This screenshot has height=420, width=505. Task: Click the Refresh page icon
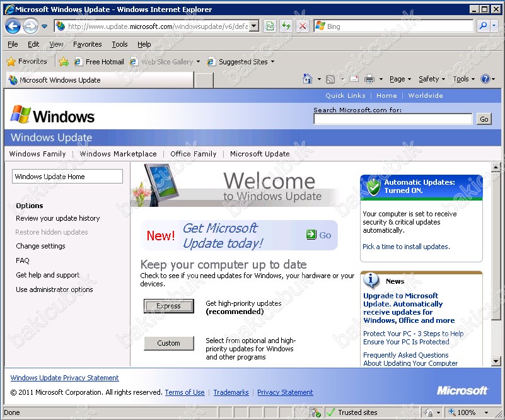click(286, 26)
